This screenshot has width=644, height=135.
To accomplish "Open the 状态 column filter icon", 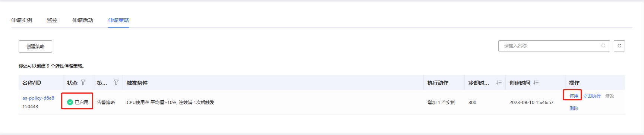I will (x=83, y=82).
